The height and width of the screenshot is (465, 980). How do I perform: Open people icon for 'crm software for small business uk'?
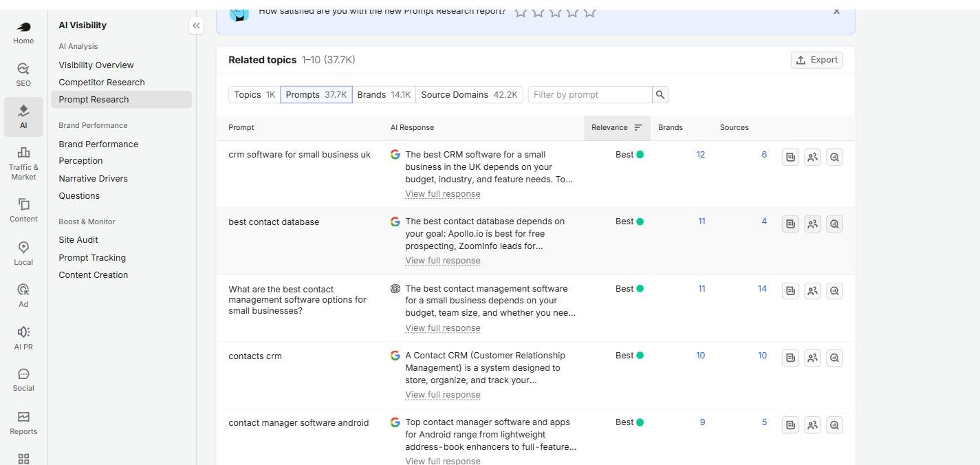812,158
